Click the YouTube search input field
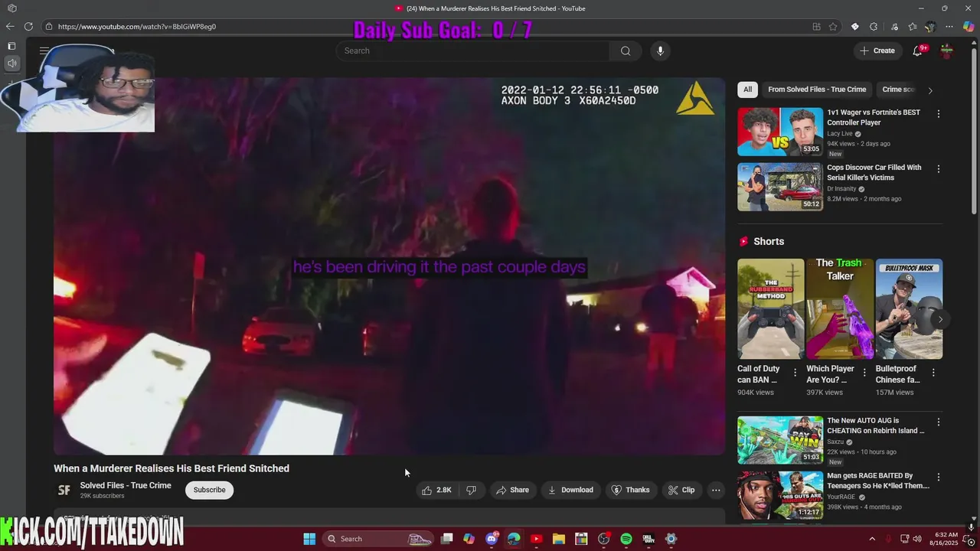The image size is (980, 551). pos(473,51)
